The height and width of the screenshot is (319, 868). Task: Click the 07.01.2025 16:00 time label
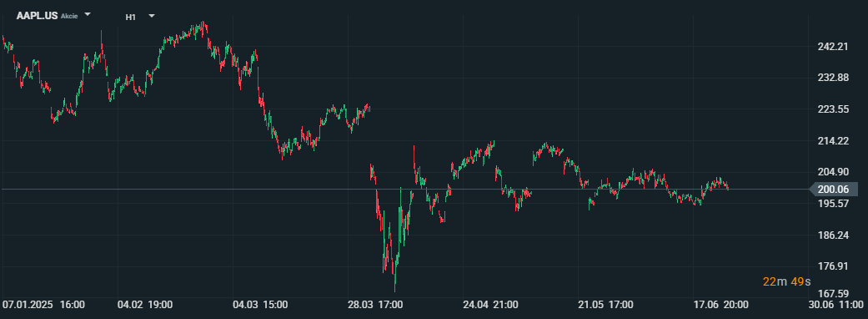(x=43, y=305)
